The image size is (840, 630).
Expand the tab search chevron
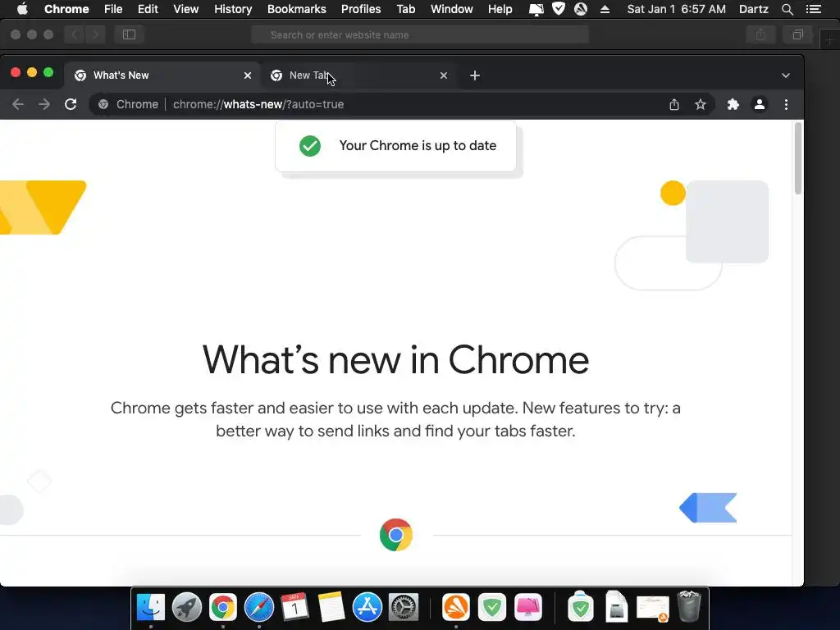785,75
